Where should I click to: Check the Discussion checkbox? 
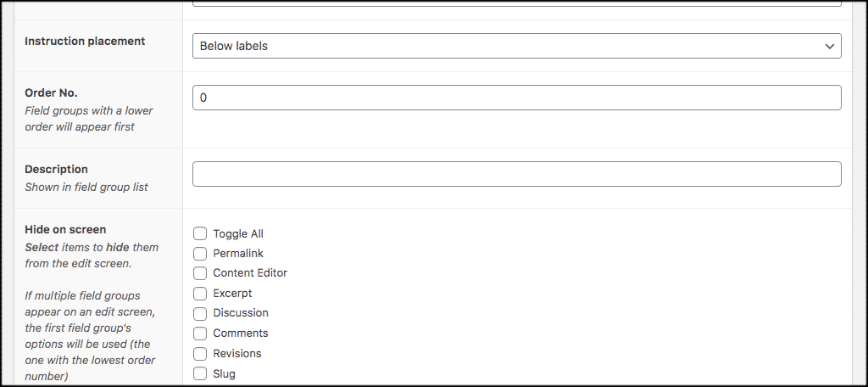tap(200, 313)
